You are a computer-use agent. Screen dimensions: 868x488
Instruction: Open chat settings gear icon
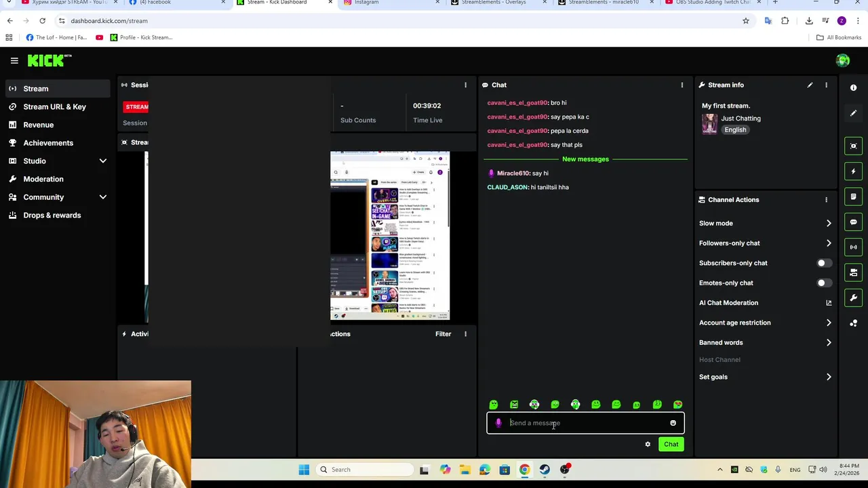pos(648,445)
